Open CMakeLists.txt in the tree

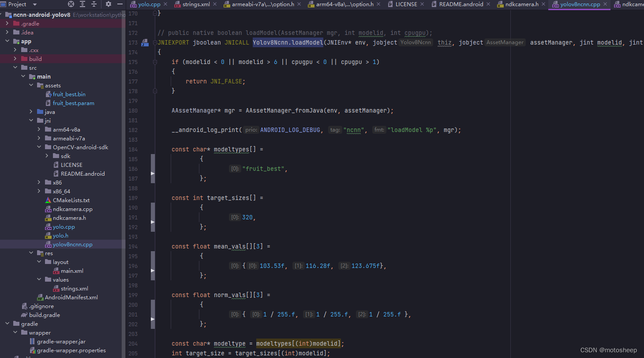pyautogui.click(x=71, y=200)
